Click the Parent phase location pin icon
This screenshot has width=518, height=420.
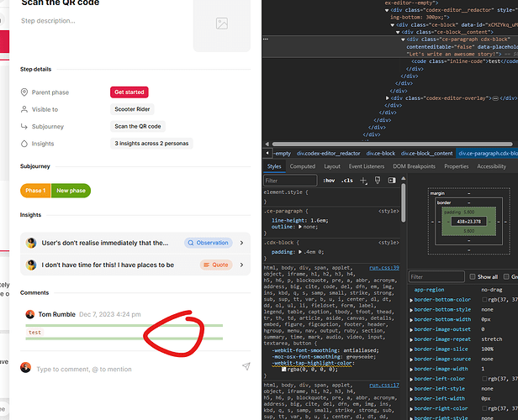click(24, 92)
